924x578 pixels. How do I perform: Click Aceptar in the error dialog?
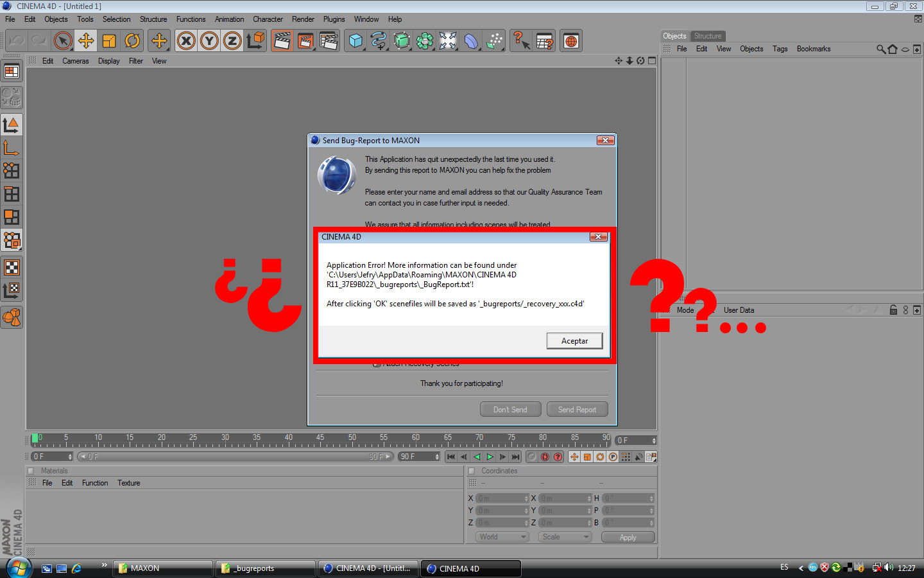(574, 341)
